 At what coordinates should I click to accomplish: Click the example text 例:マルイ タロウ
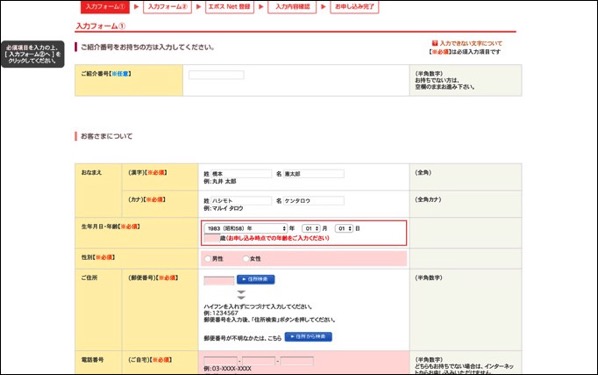tap(223, 209)
